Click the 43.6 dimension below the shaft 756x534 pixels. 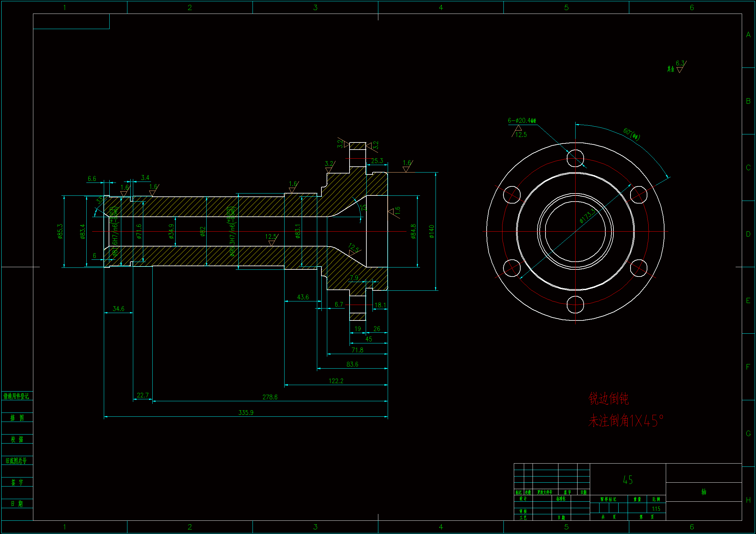click(303, 297)
